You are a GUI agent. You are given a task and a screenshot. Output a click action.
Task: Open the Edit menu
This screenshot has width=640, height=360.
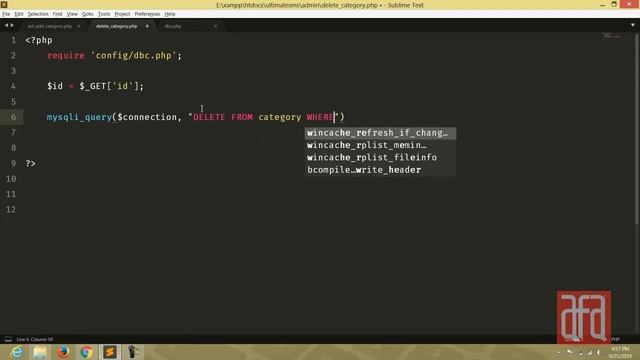tap(19, 14)
